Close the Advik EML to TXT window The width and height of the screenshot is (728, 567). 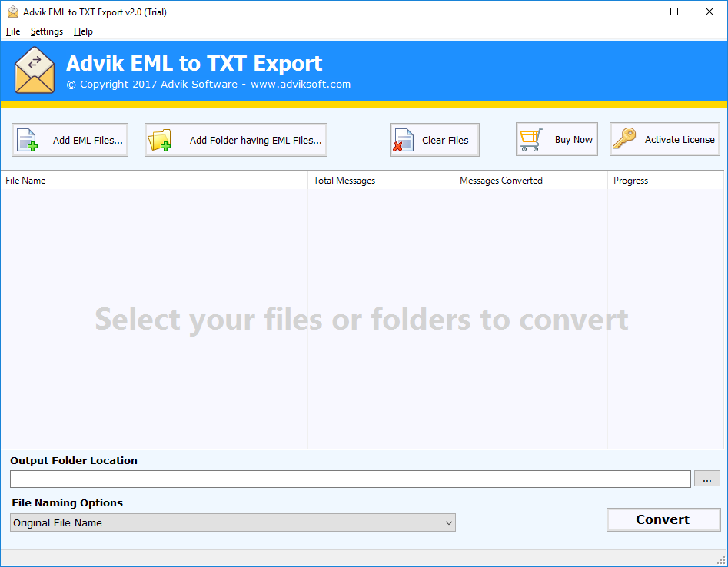710,12
